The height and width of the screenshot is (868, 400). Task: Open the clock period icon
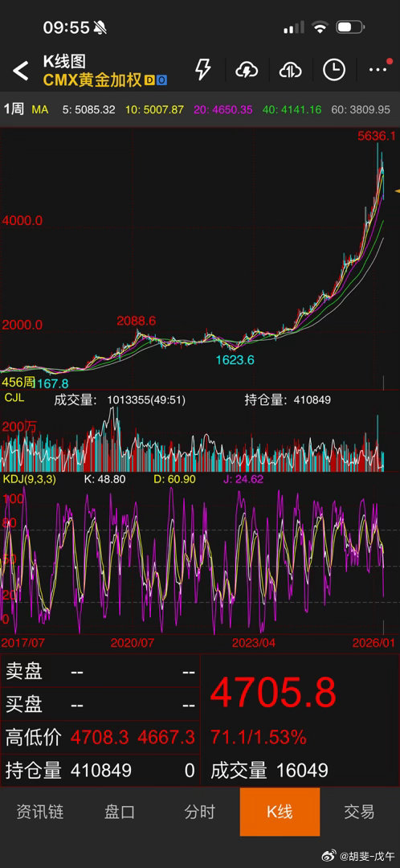[x=334, y=70]
